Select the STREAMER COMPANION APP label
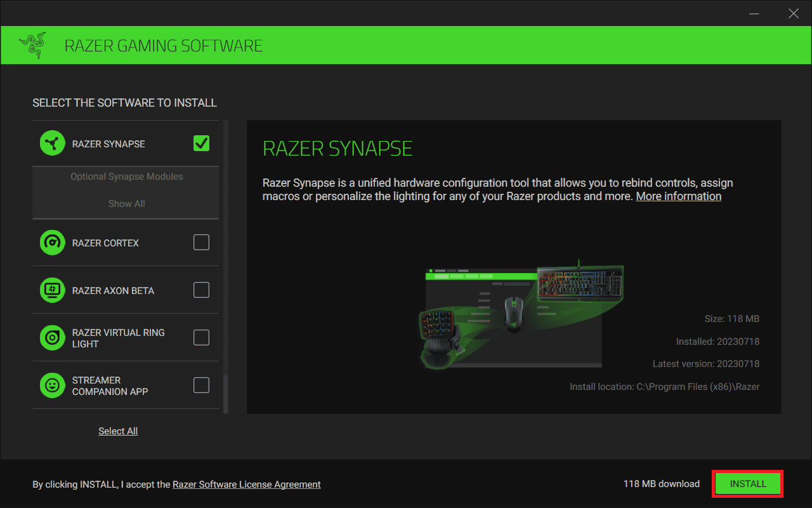 click(x=110, y=385)
